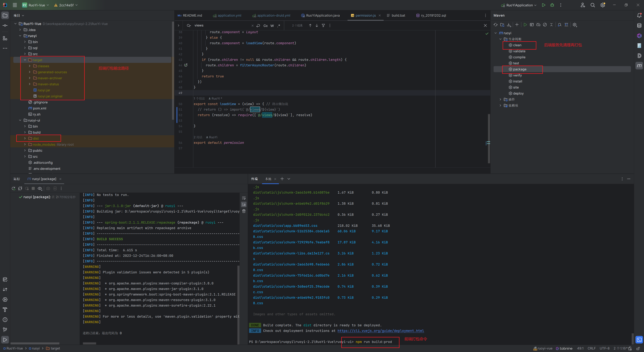Viewport: 644px width, 352px height.
Task: Toggle regex option in search bar
Action: pos(279,25)
